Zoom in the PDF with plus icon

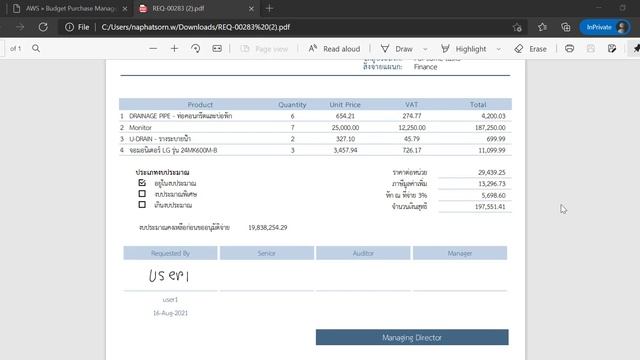pyautogui.click(x=174, y=49)
